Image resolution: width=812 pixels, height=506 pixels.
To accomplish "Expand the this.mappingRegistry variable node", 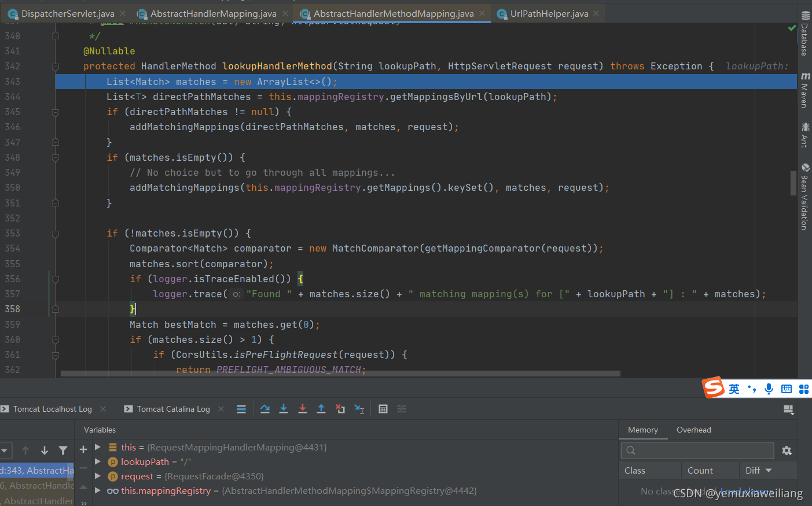I will coord(98,490).
